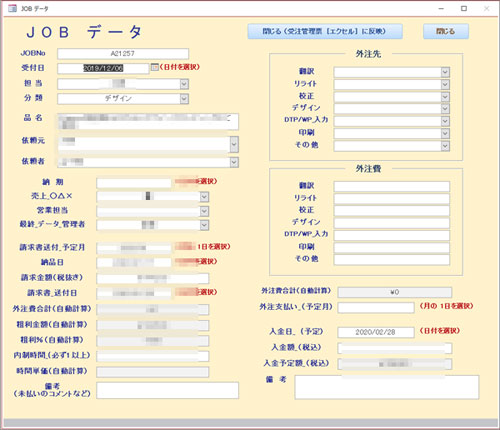Click the 納期 input field
This screenshot has height=430, width=500.
(134, 183)
